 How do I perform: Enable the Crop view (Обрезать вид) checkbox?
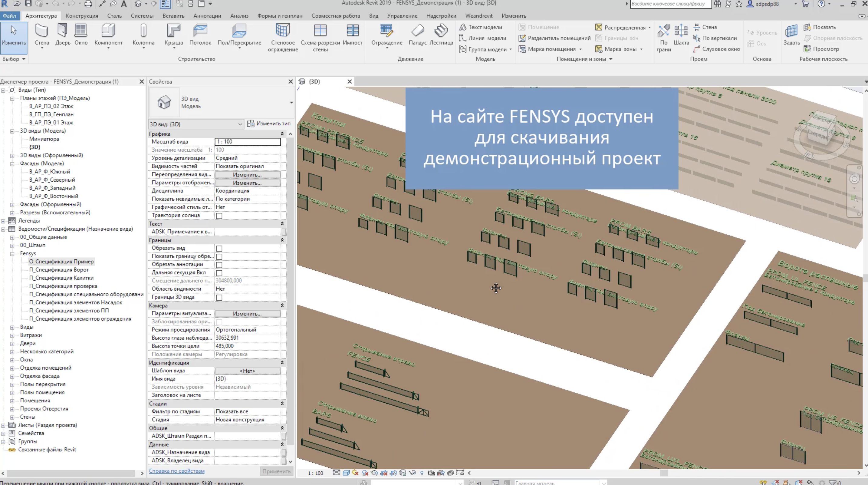pos(219,248)
